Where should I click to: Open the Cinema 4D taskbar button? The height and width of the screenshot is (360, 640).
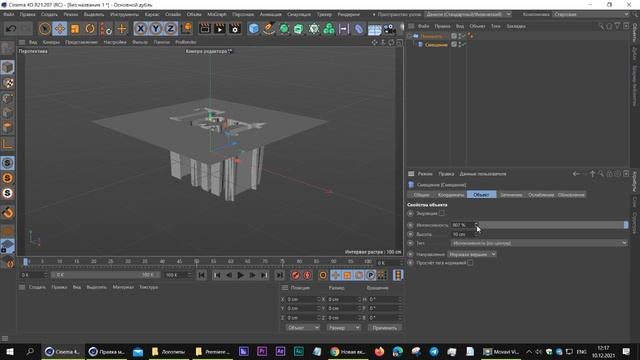point(63,351)
